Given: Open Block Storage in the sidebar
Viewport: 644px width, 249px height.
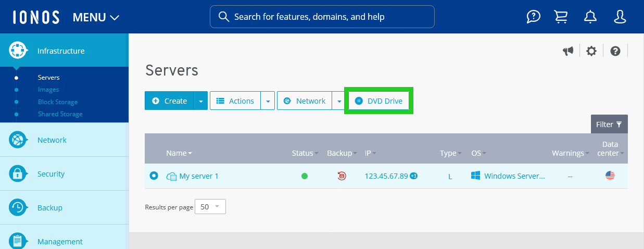Looking at the screenshot, I should coord(58,102).
